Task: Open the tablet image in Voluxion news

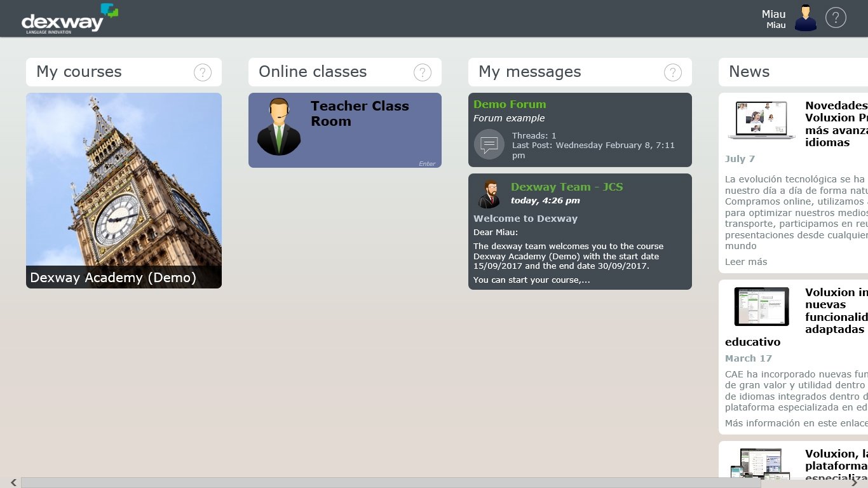Action: tap(761, 307)
